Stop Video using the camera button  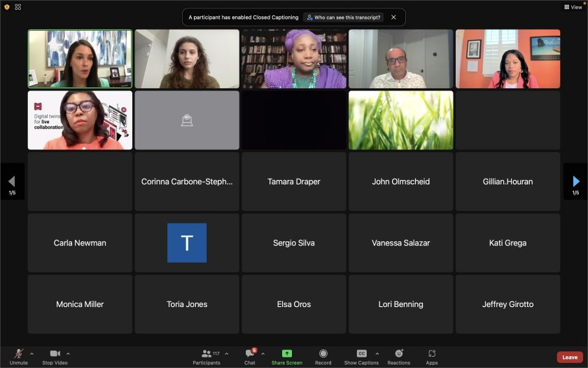pos(55,354)
